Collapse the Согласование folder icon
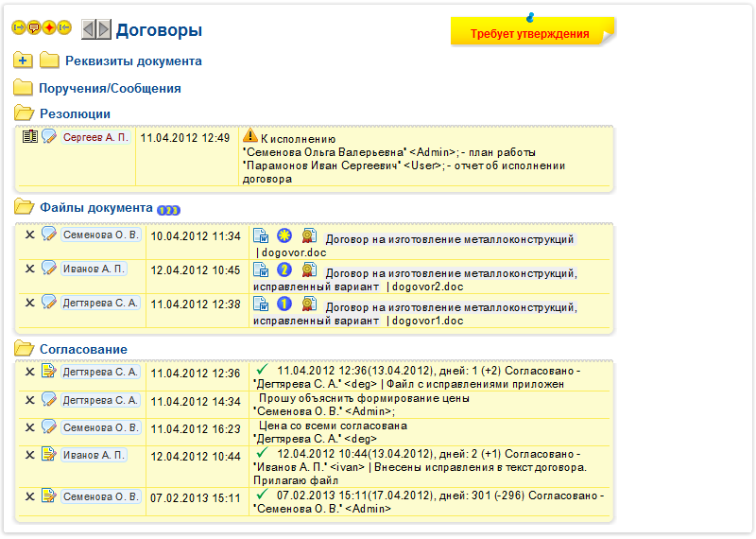Viewport: 756px width, 539px height. point(24,348)
